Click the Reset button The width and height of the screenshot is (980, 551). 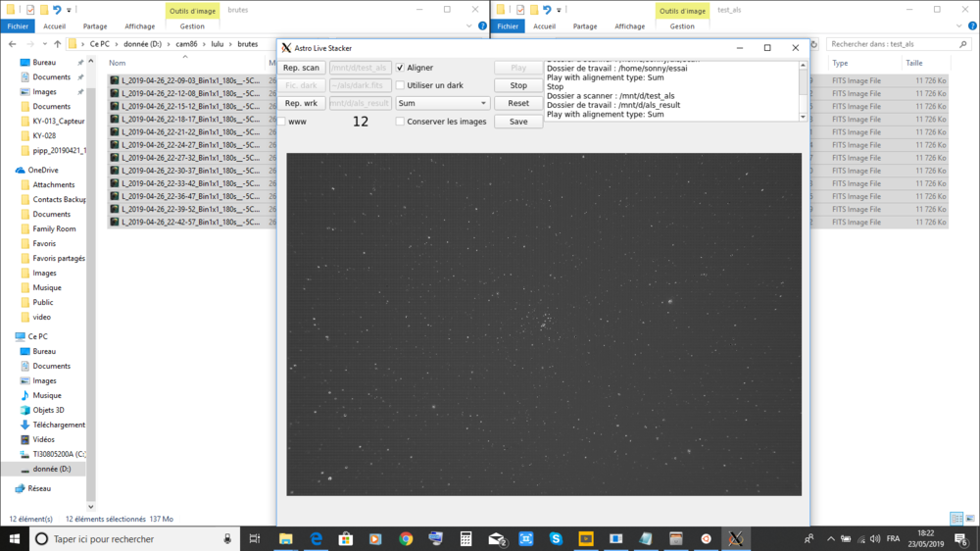[x=518, y=103]
